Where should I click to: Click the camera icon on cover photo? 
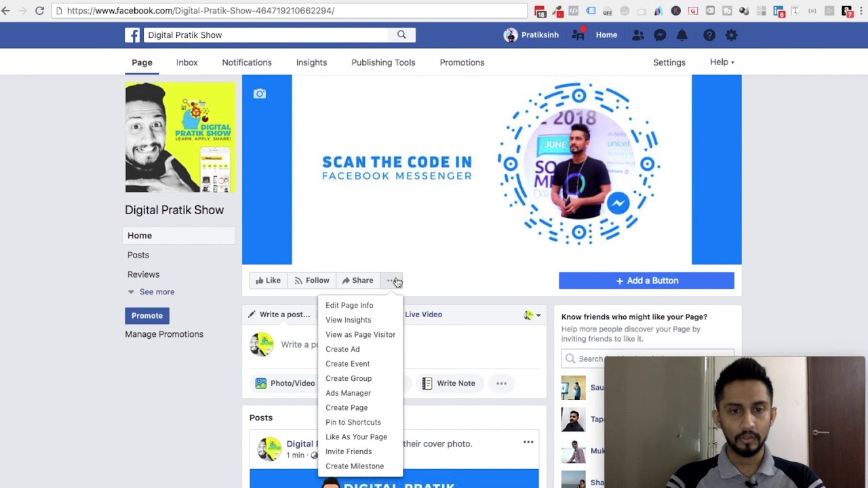[260, 94]
